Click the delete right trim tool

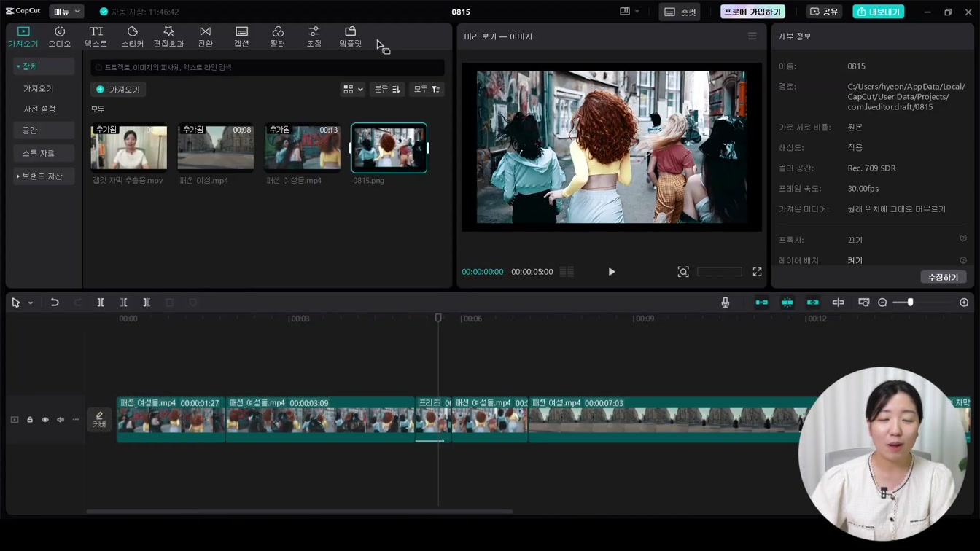click(147, 302)
